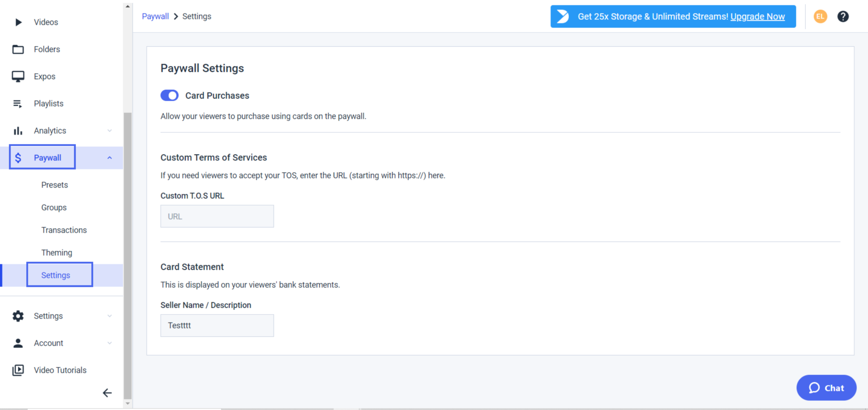This screenshot has height=410, width=868.
Task: Open the Theming page under Paywall
Action: (56, 252)
